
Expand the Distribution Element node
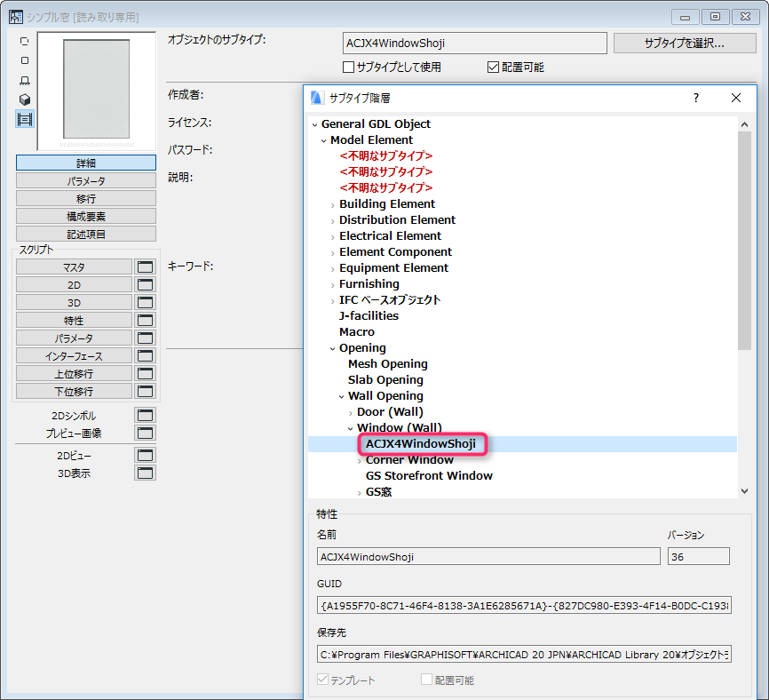tap(332, 221)
